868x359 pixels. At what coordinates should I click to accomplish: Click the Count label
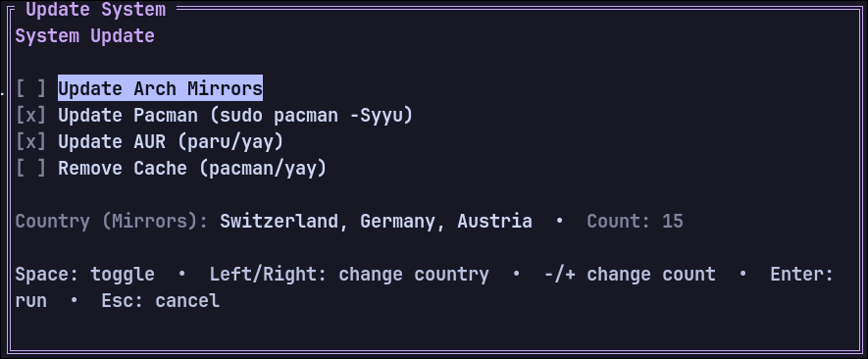point(618,221)
